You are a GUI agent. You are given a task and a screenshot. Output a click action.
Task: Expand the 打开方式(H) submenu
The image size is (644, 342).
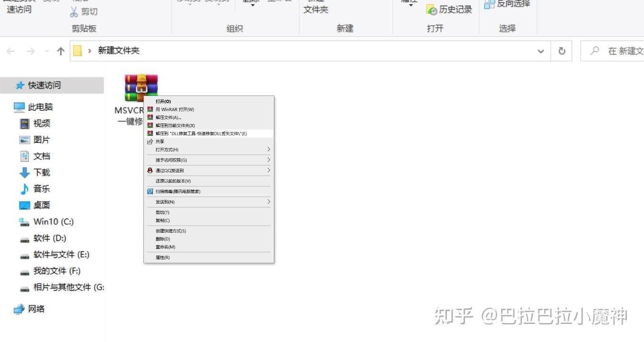tap(209, 150)
